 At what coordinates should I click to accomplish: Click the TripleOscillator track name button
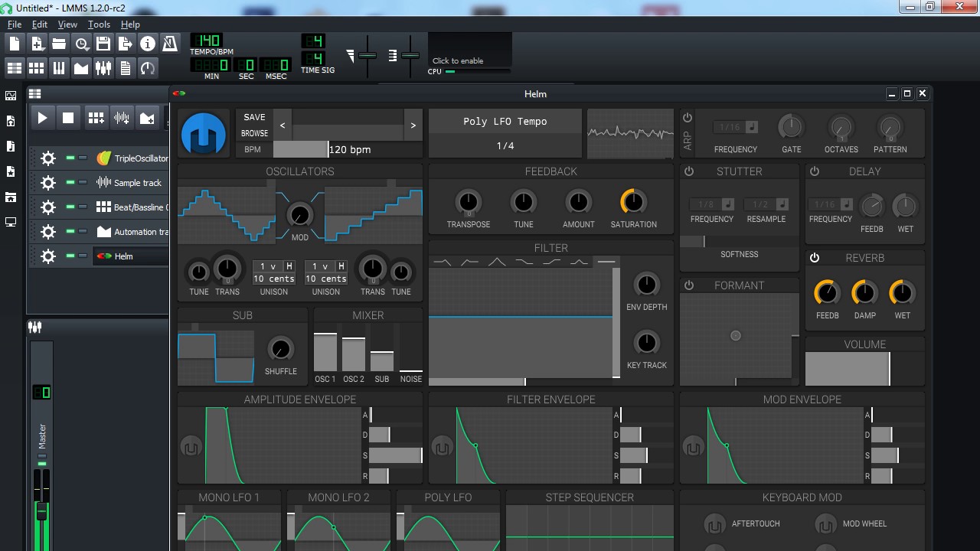132,158
